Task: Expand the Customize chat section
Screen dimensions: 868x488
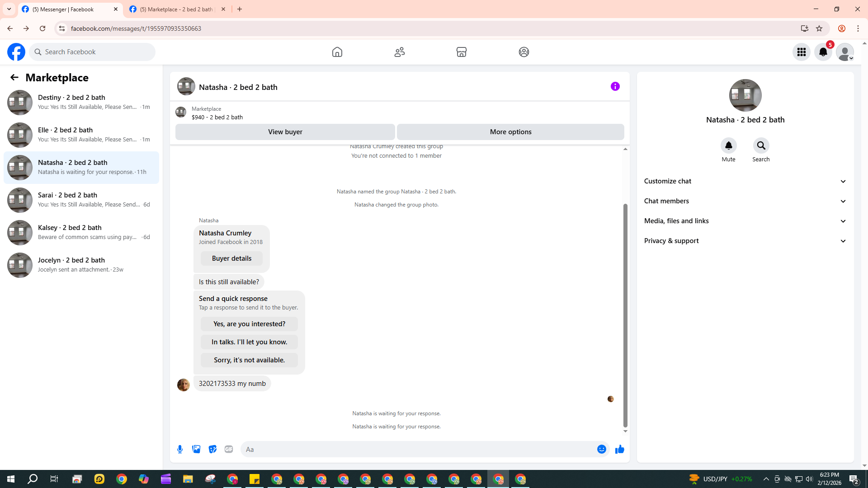Action: click(745, 181)
